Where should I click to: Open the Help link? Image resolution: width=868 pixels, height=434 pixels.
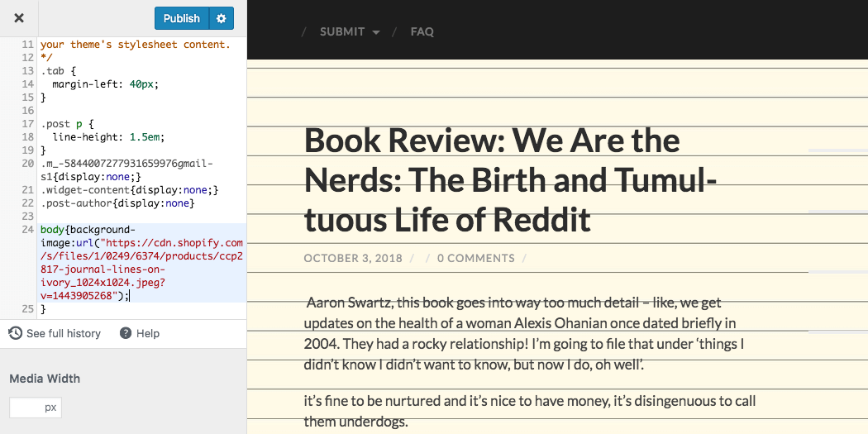point(148,333)
